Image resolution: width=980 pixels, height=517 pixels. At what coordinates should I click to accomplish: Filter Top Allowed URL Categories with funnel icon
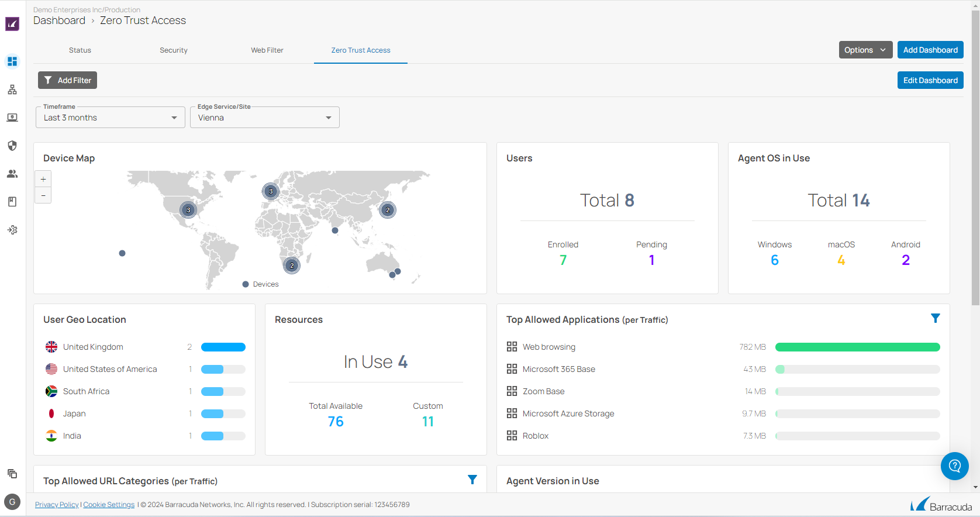click(472, 480)
